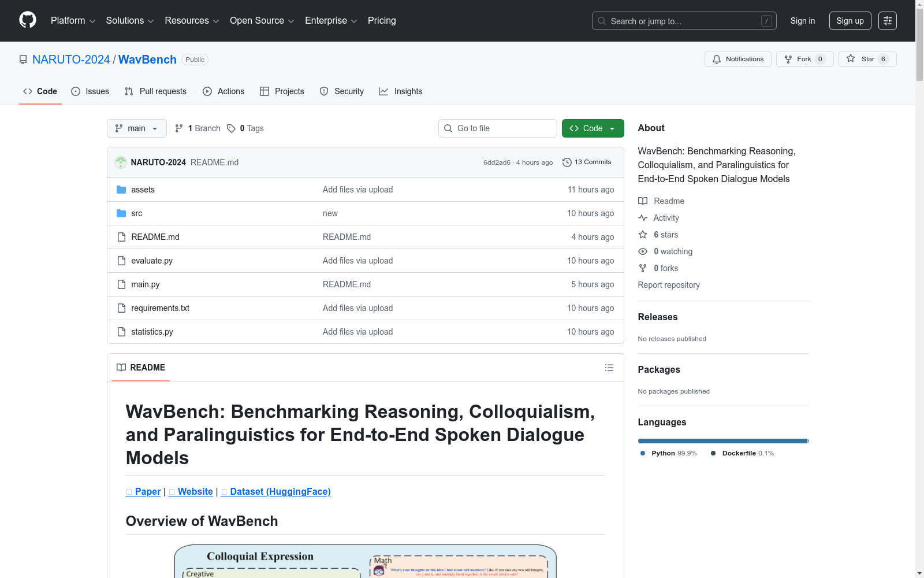Open the main.py file
The height and width of the screenshot is (578, 924).
[146, 284]
